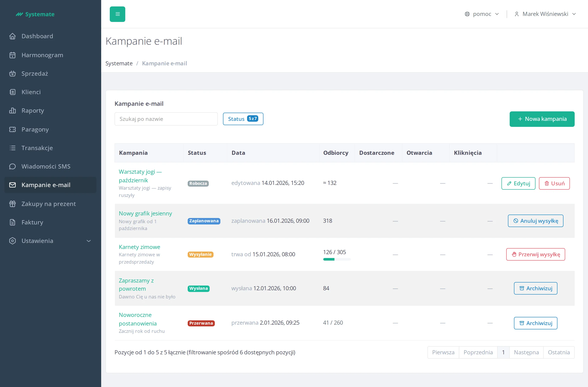588x387 pixels.
Task: Click the Karnety zimowe sending progress bar
Action: (336, 260)
